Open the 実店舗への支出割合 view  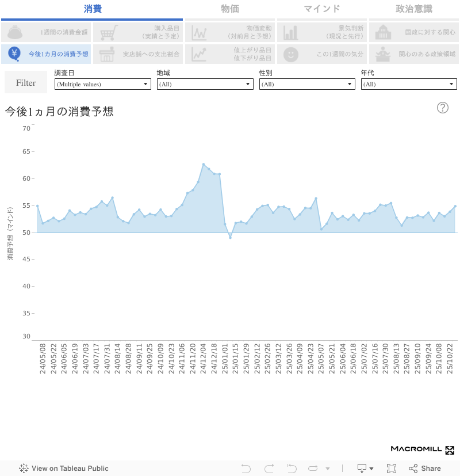point(138,54)
